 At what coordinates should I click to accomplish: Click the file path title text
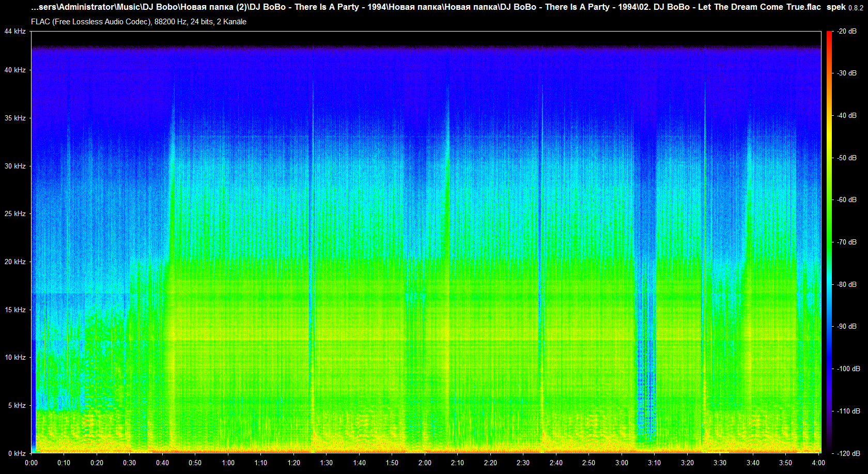426,7
